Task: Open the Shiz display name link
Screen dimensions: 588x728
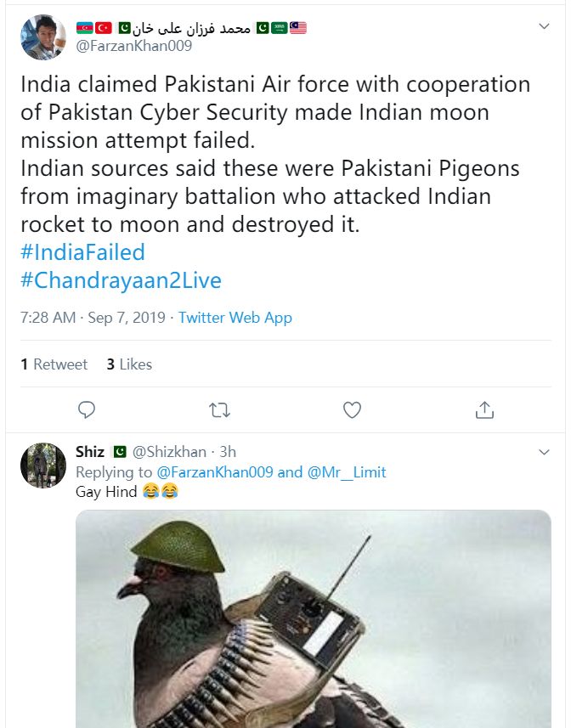Action: coord(90,452)
